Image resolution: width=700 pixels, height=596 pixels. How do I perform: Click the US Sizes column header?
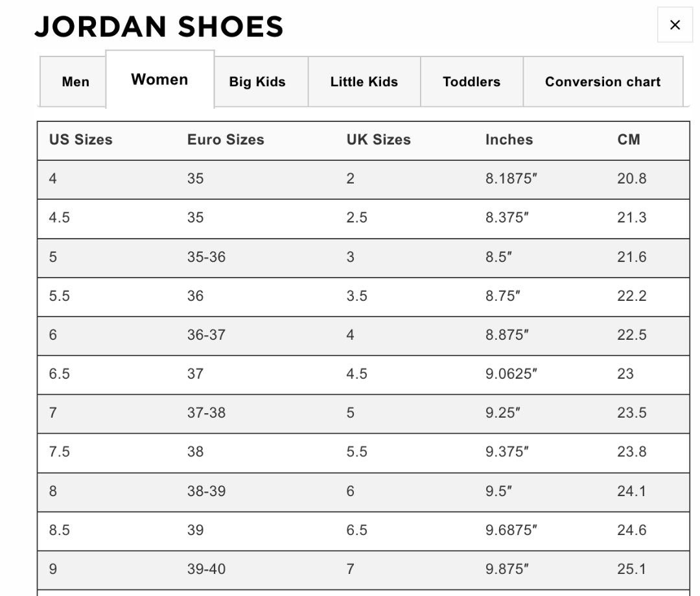[80, 140]
